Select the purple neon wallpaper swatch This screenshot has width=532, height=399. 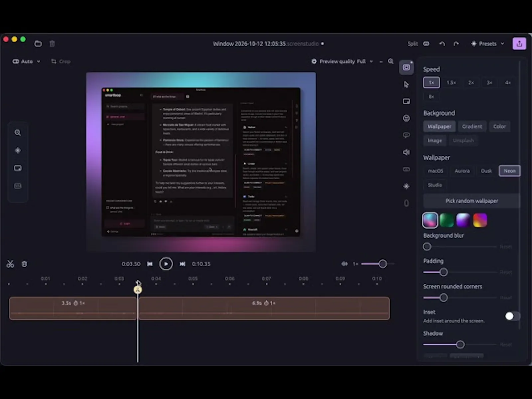[x=463, y=220]
